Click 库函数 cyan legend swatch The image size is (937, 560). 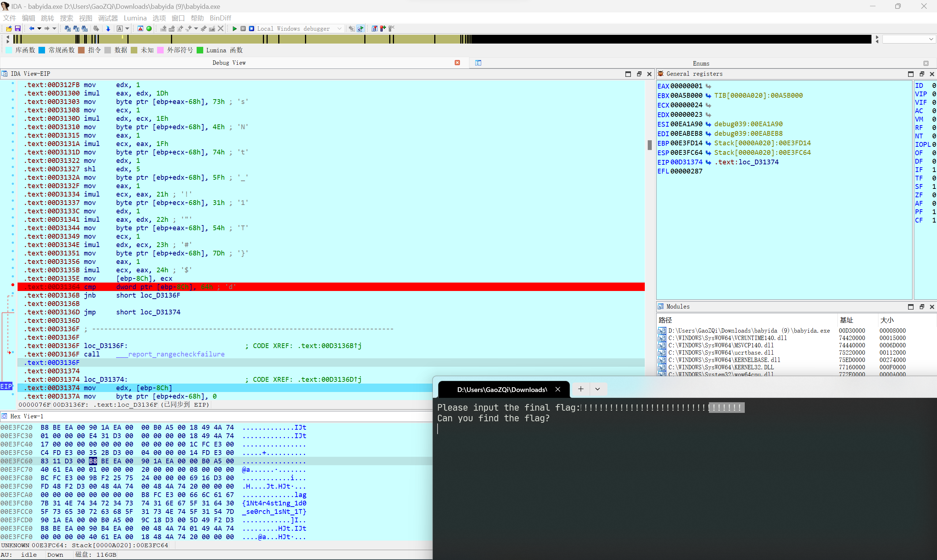tap(9, 50)
